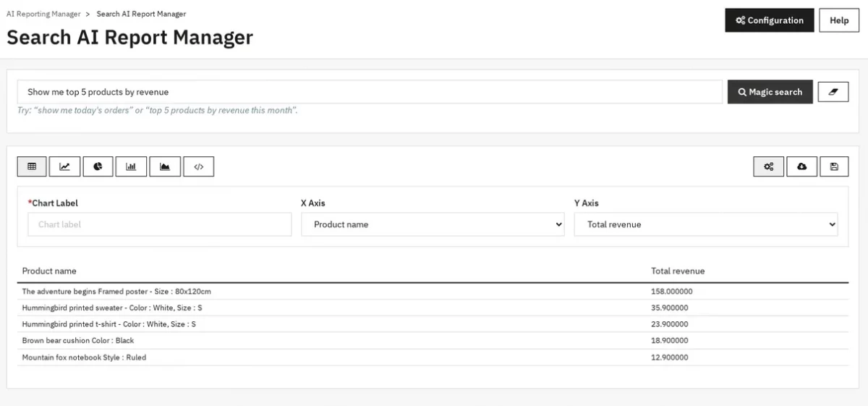Image resolution: width=868 pixels, height=406 pixels.
Task: Focus the Chart label input field
Action: pos(159,224)
